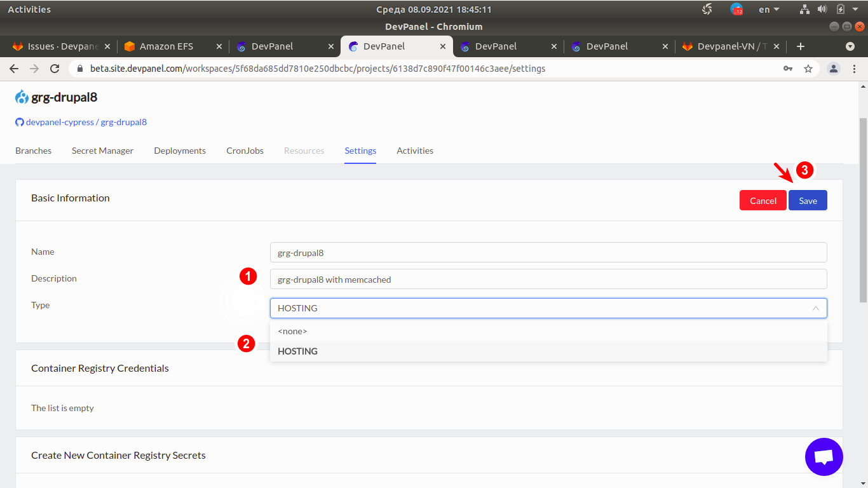Switch to the Secret Manager tab
Image resolution: width=868 pixels, height=488 pixels.
pos(102,151)
